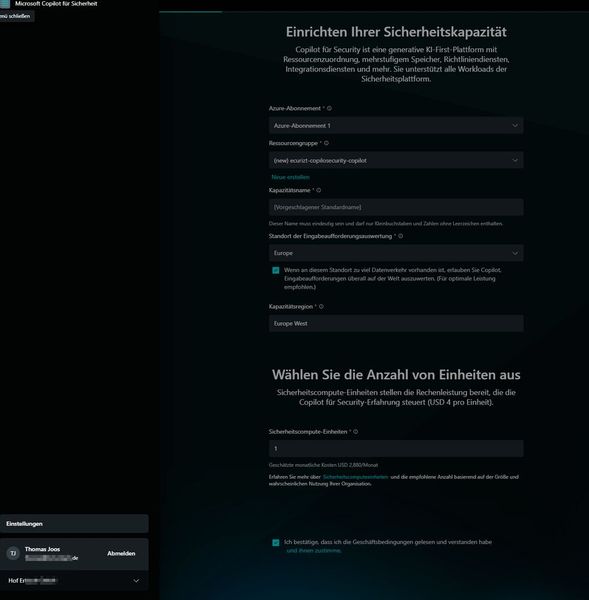Open the 'und ihnen zustimme' terms link
The image size is (589, 600).
click(x=313, y=551)
